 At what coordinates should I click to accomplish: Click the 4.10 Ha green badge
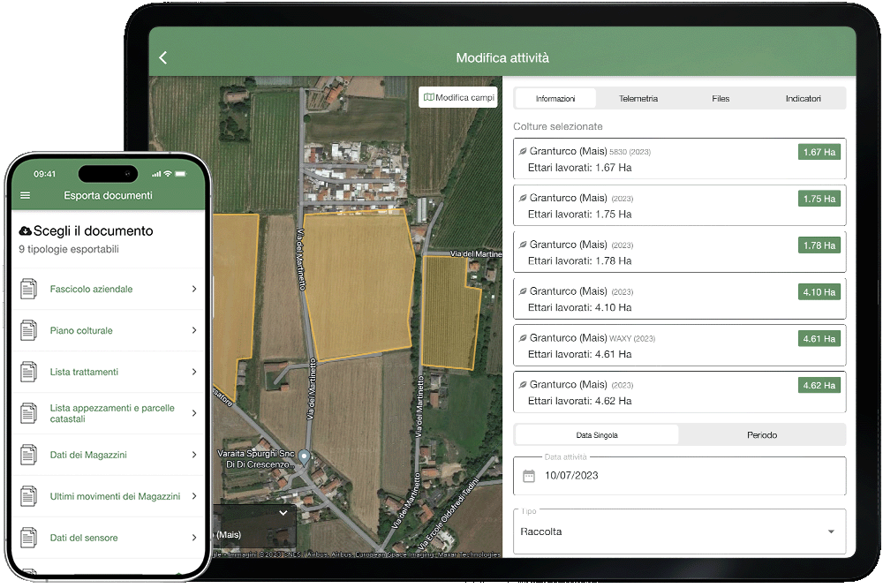click(x=819, y=292)
